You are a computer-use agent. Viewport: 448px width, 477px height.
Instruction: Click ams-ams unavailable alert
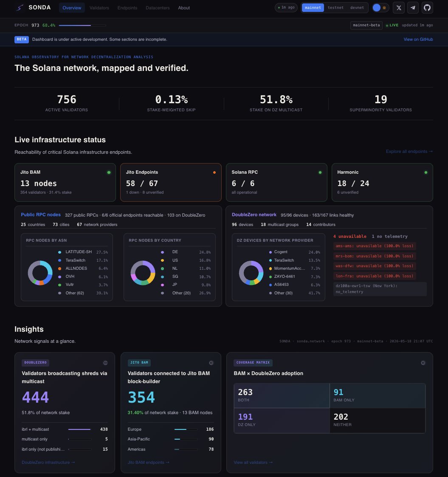375,246
